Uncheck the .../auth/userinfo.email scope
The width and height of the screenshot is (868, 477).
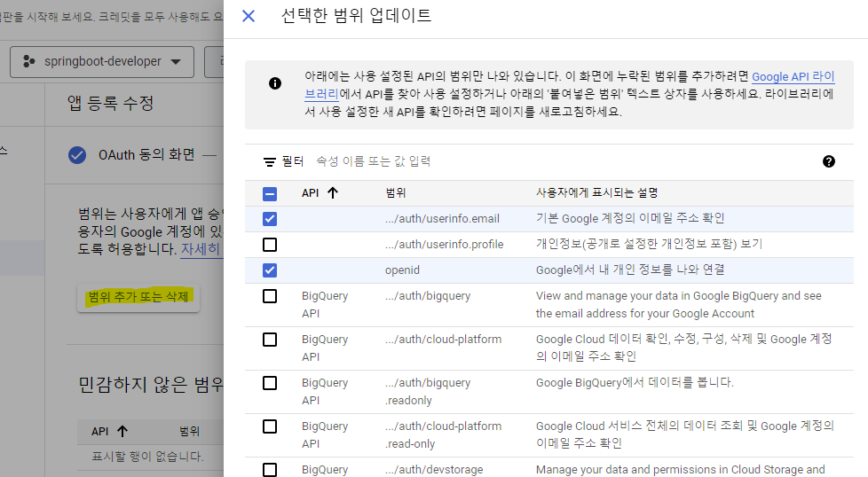[x=270, y=219]
